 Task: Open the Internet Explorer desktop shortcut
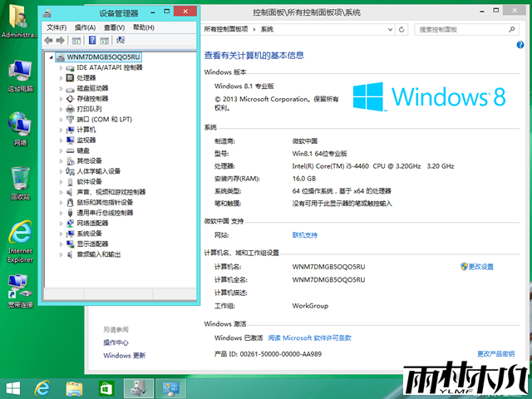click(x=20, y=242)
